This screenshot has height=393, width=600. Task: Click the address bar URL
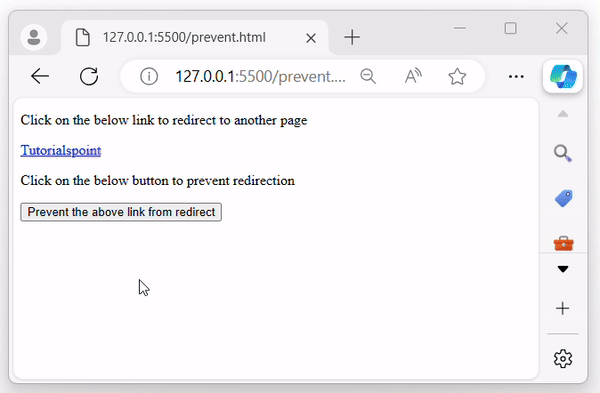260,77
